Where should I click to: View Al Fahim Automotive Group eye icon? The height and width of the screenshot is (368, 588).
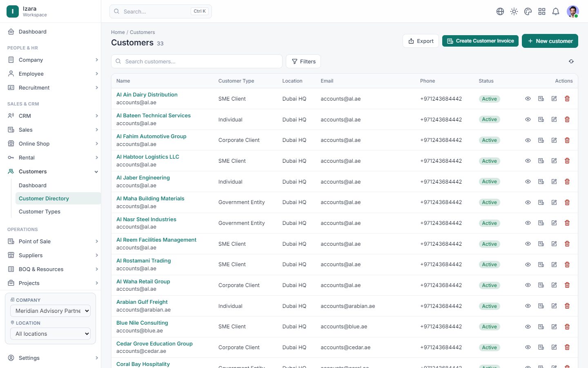click(528, 140)
